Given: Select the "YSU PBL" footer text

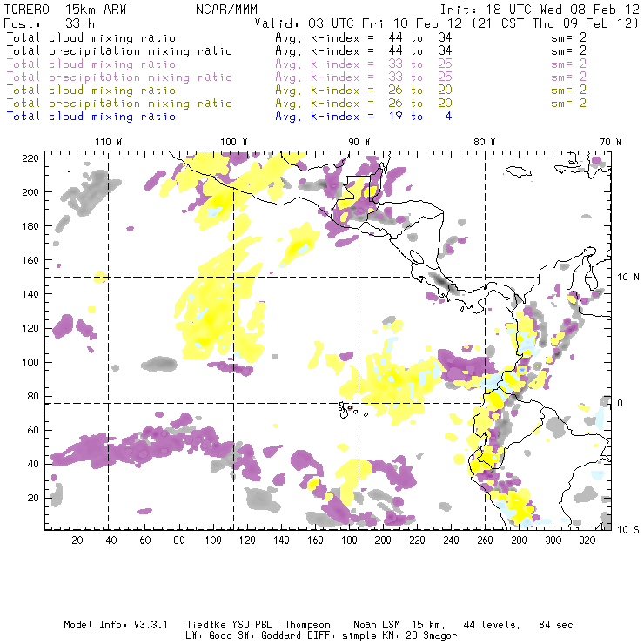Looking at the screenshot, I should [252, 625].
